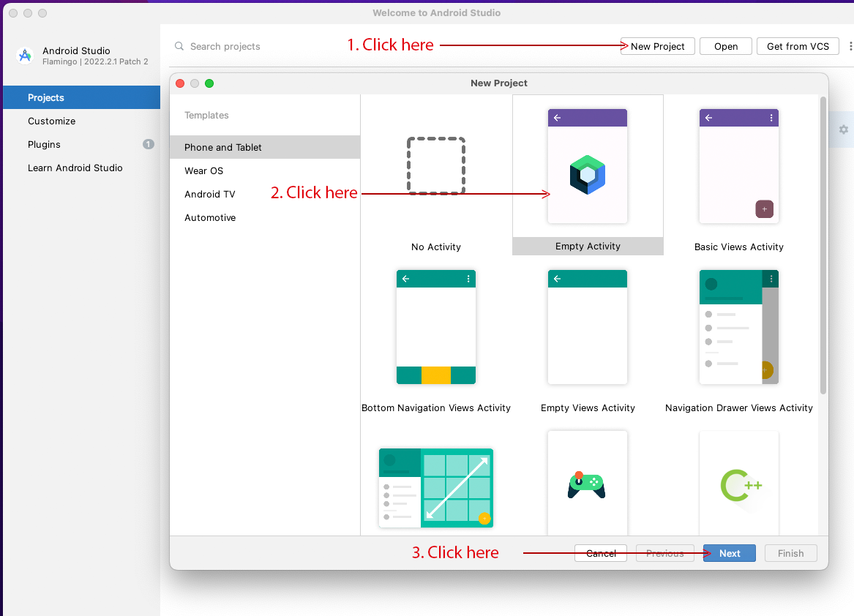The height and width of the screenshot is (616, 854).
Task: Click the Android Studio logo icon
Action: (x=25, y=56)
